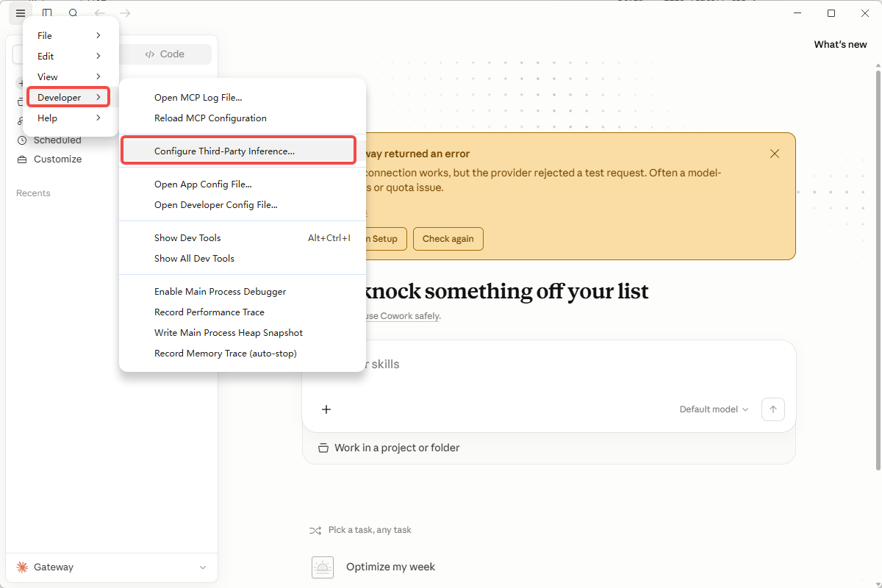
Task: Toggle the sidebar panel icon
Action: coord(47,13)
